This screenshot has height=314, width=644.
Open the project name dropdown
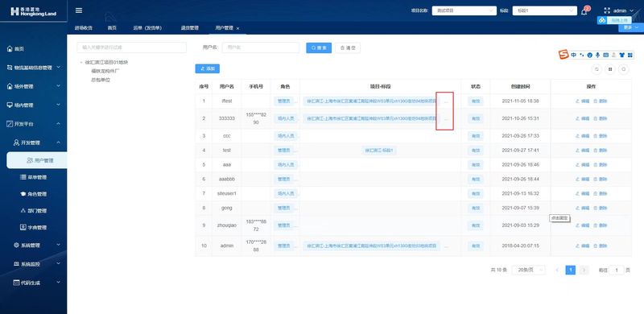pos(464,10)
